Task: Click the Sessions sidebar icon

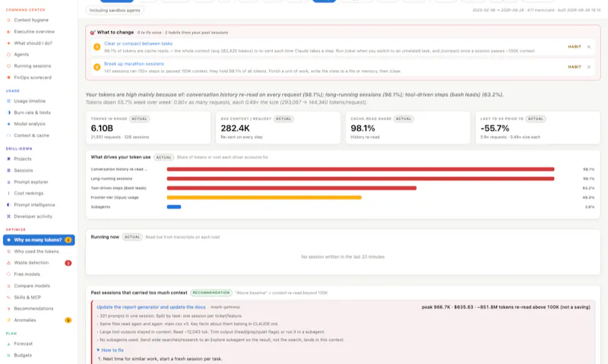Action: coord(8,170)
